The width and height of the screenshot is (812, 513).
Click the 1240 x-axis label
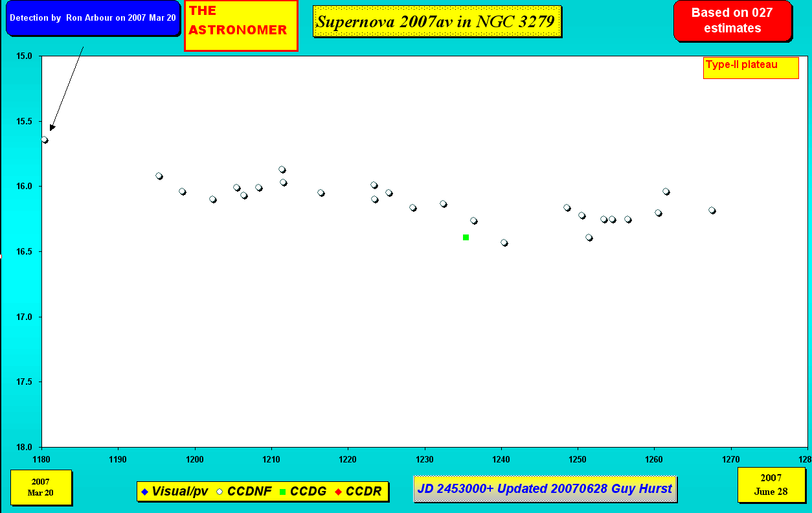pyautogui.click(x=501, y=459)
